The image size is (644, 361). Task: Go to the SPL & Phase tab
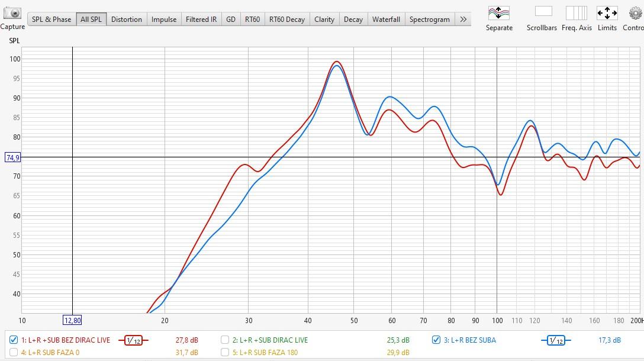(51, 20)
